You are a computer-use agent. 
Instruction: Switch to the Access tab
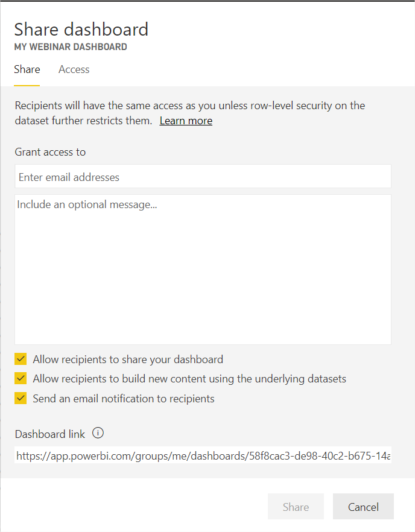(74, 69)
